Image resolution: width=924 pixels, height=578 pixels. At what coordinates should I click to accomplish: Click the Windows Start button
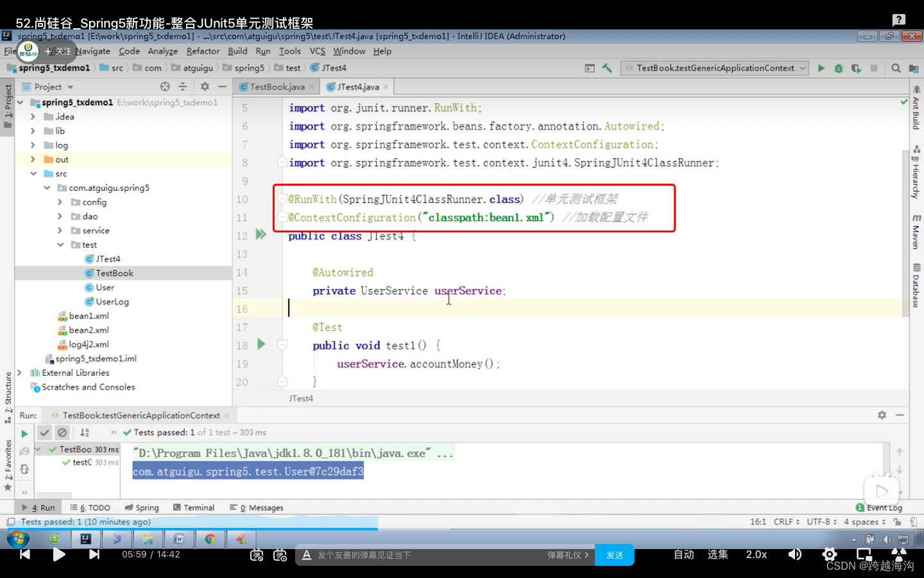pos(18,539)
